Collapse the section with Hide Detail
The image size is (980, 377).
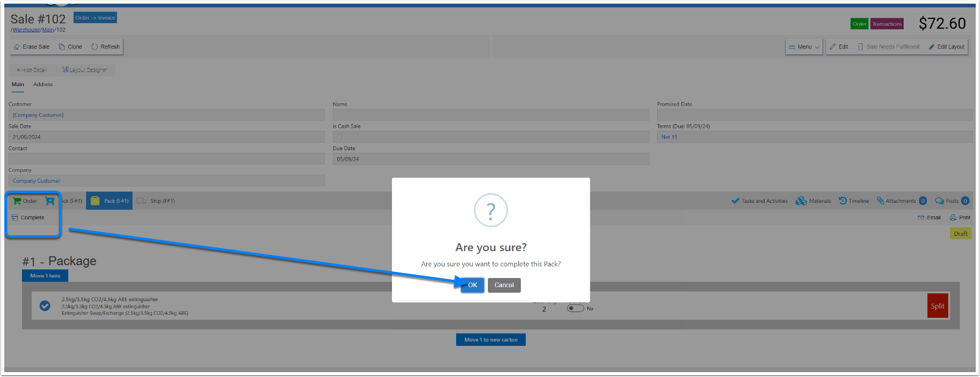pos(31,70)
